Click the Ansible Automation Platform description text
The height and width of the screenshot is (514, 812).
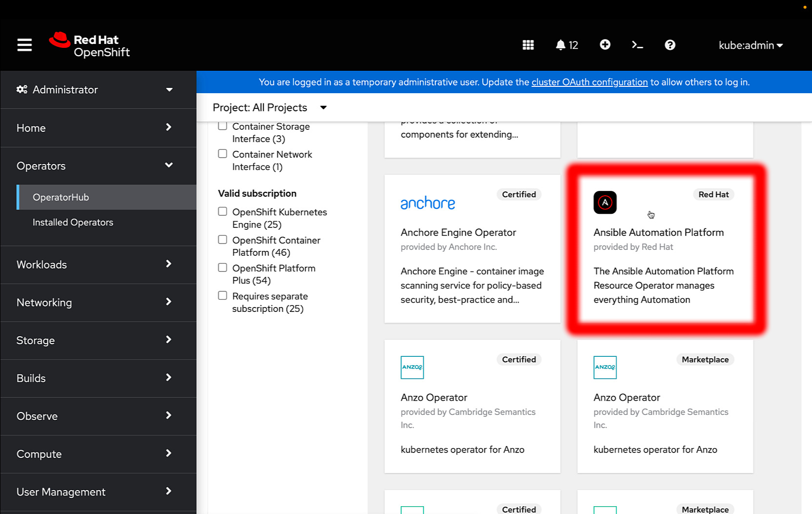coord(664,286)
